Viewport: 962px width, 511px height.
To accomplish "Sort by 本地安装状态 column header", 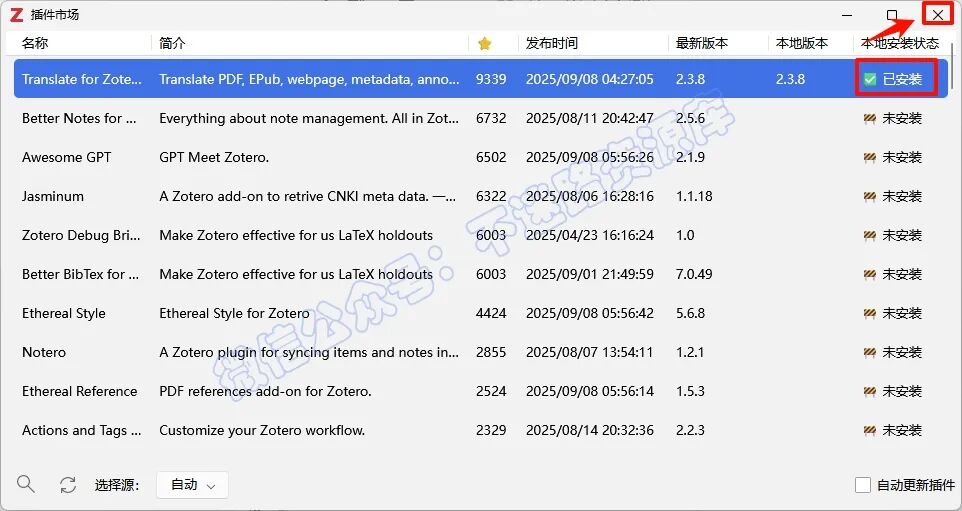I will tap(900, 43).
